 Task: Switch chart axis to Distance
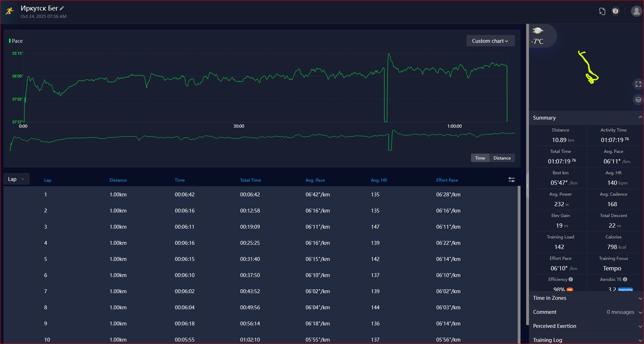point(502,158)
